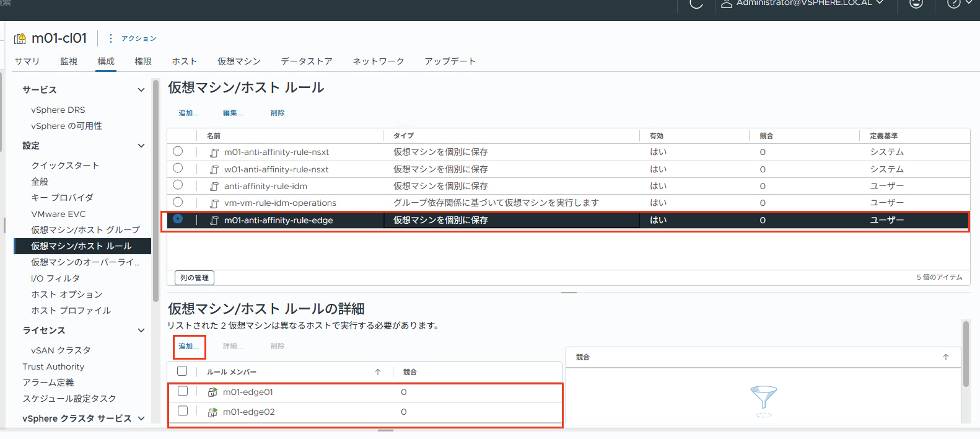Click the user account icon

pyautogui.click(x=726, y=4)
